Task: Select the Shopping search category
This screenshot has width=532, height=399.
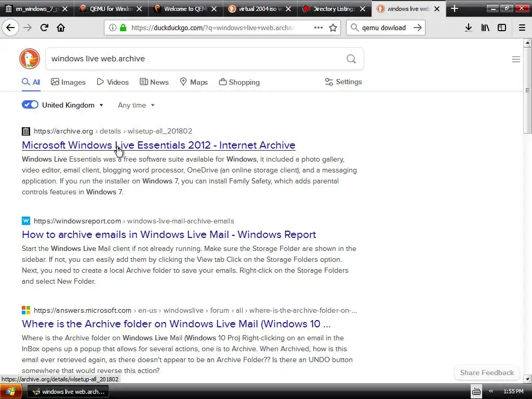Action: tap(239, 82)
